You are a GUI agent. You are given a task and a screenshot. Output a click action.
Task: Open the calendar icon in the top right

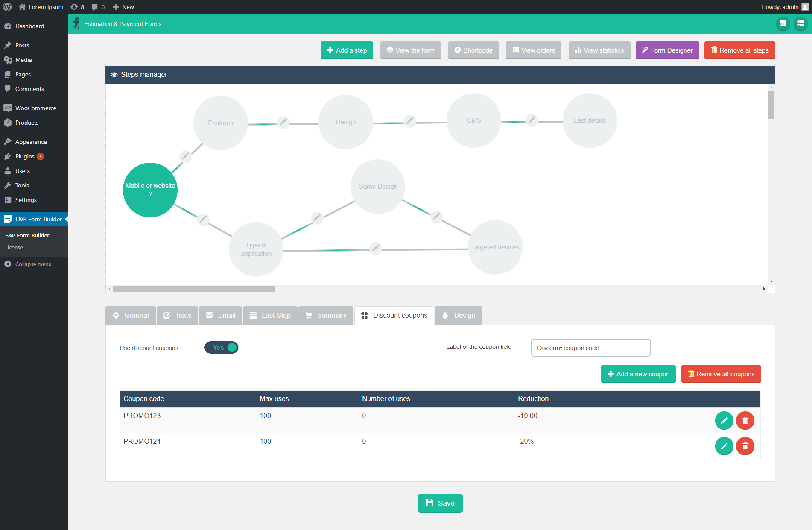pos(783,24)
